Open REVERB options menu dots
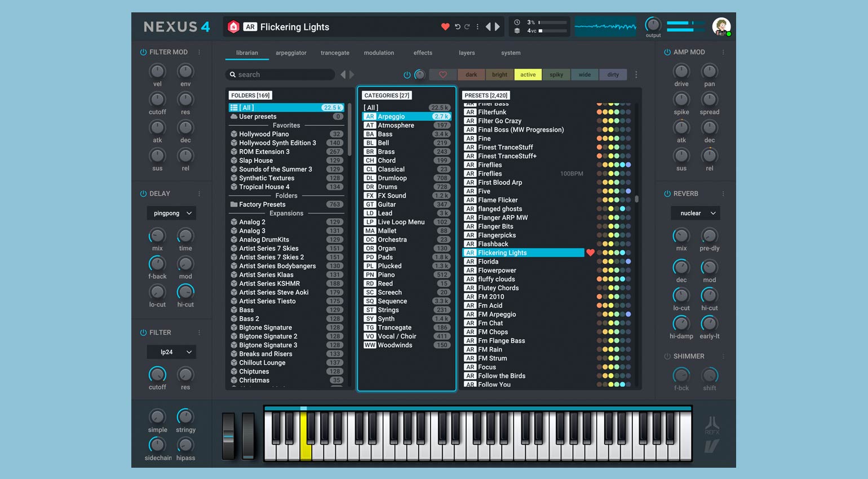Image resolution: width=868 pixels, height=479 pixels. click(723, 193)
